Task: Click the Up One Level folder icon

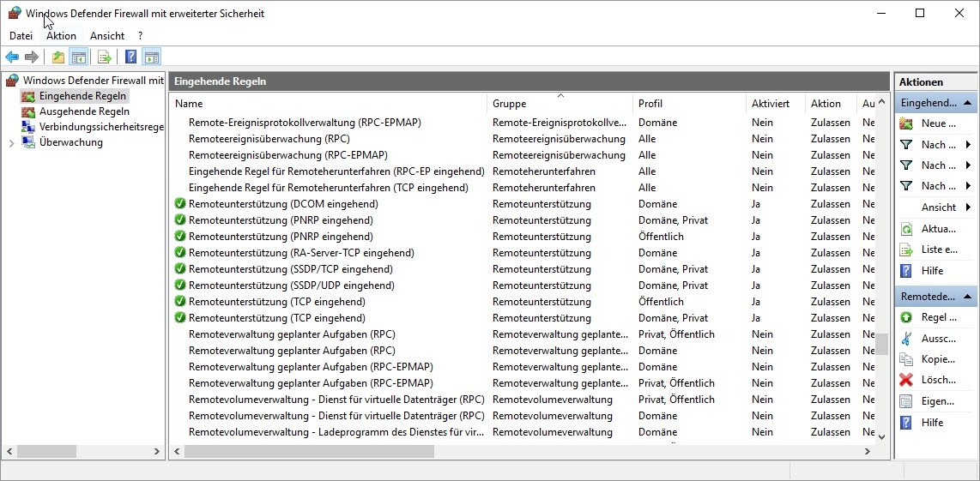Action: pyautogui.click(x=57, y=57)
